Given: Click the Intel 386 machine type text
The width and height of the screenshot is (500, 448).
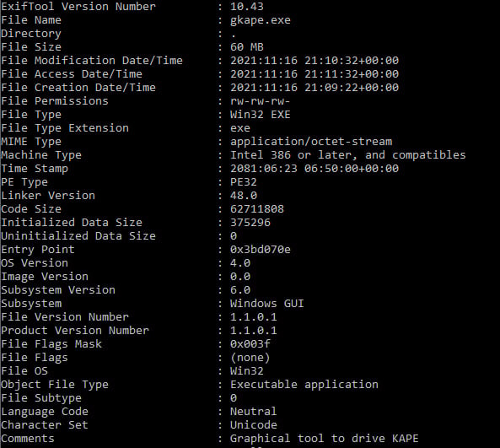Looking at the screenshot, I should (x=348, y=155).
